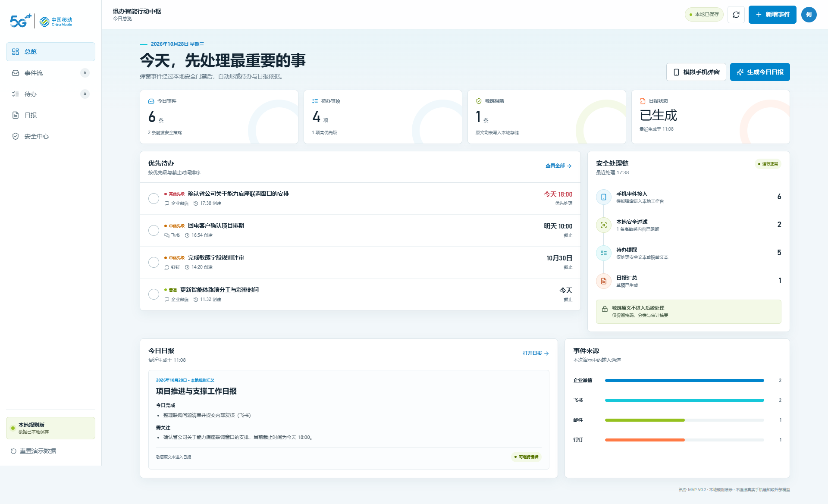This screenshot has width=828, height=504.
Task: Open 查看全部 link in 优先待办
Action: click(558, 166)
